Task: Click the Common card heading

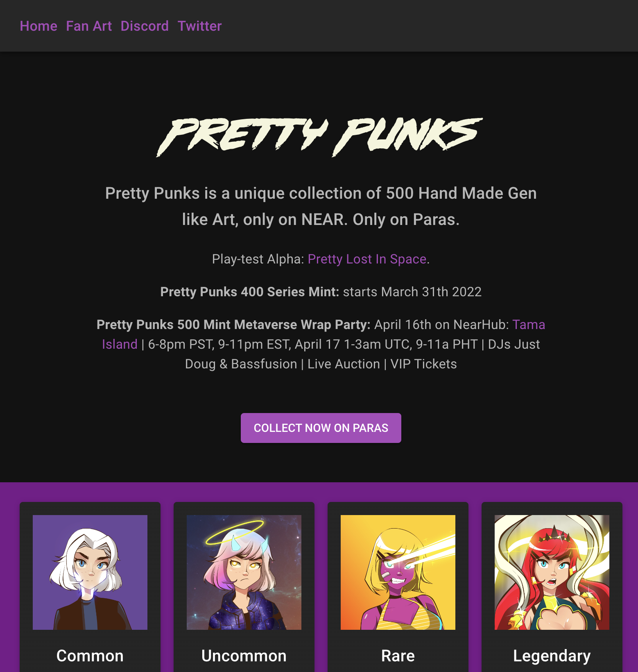Action: pyautogui.click(x=90, y=656)
